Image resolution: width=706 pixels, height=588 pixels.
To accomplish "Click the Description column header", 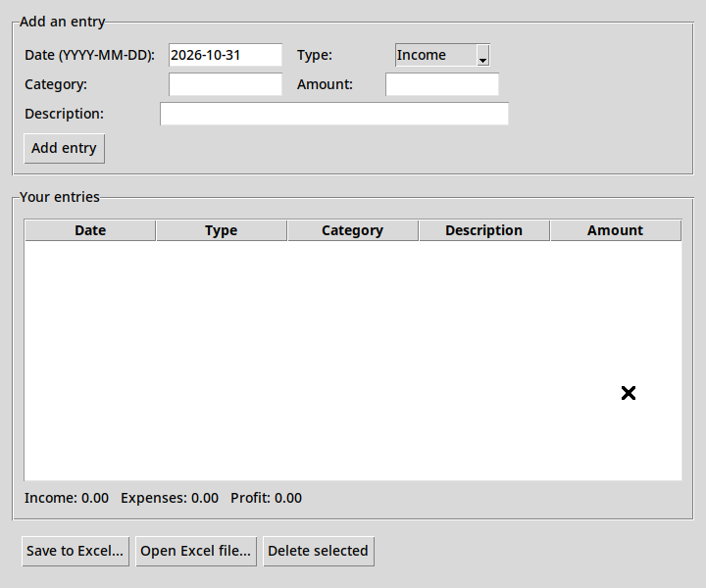I will point(484,230).
